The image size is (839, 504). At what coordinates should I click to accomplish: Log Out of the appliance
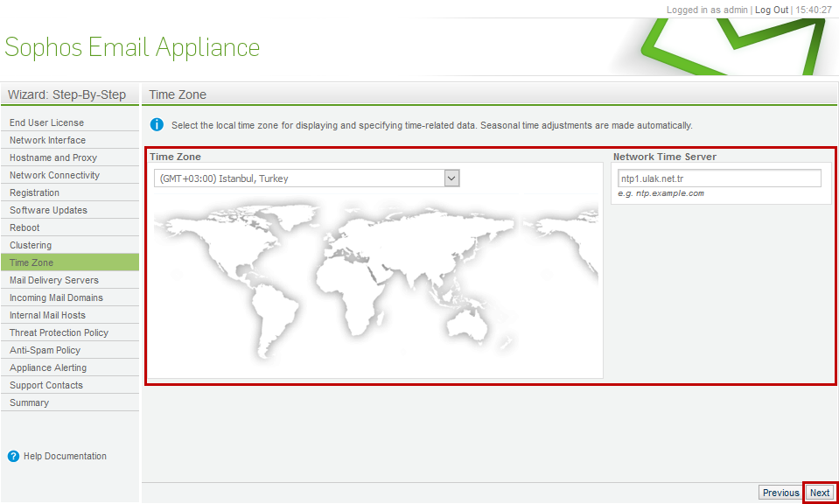coord(772,10)
